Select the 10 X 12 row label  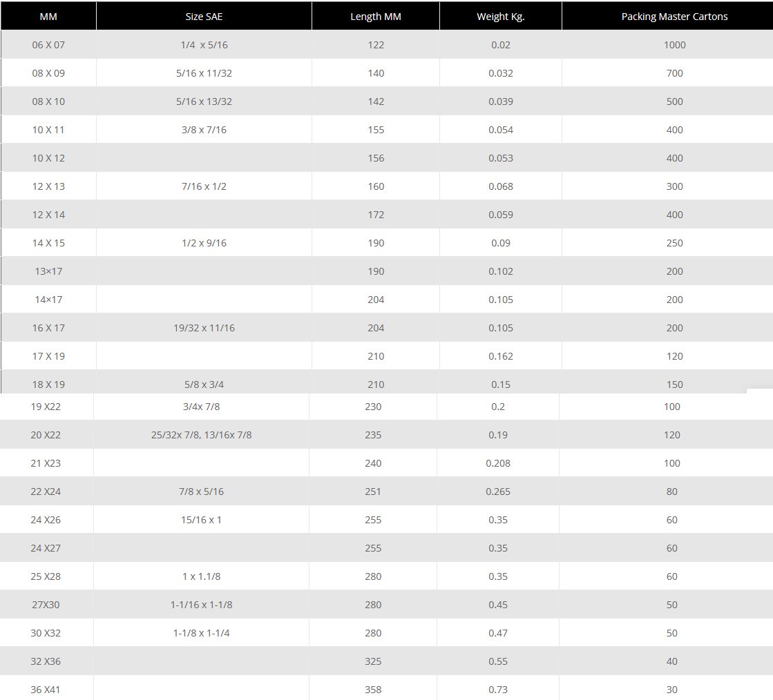[x=48, y=158]
